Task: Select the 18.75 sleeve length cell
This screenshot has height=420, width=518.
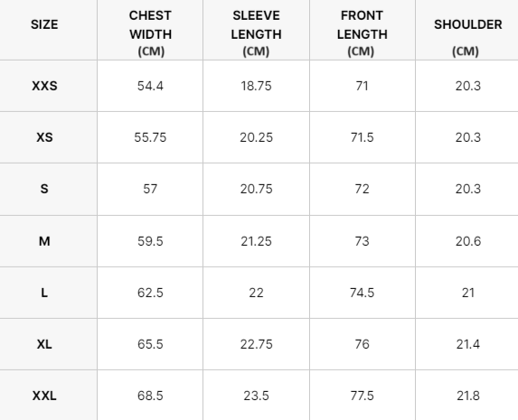Action: coord(256,86)
